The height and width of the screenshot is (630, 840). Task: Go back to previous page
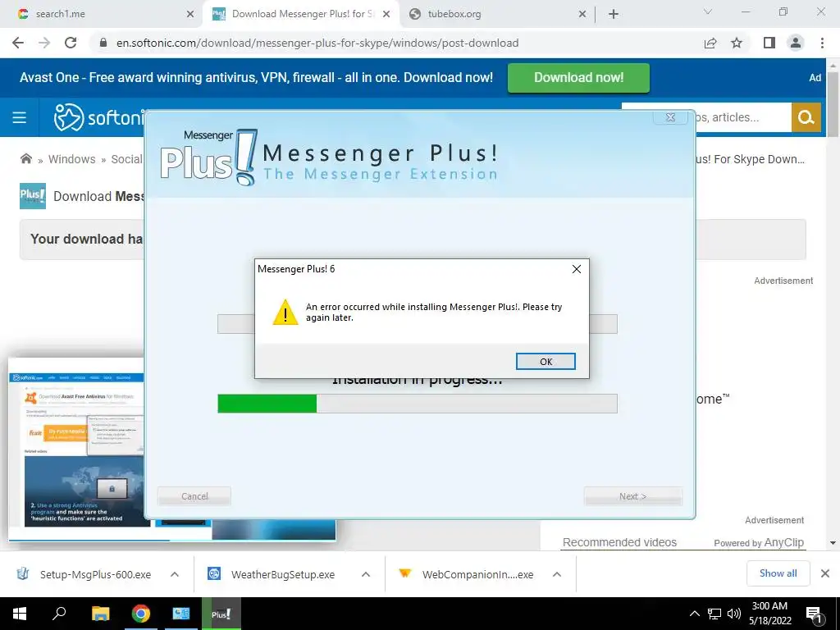(x=18, y=43)
